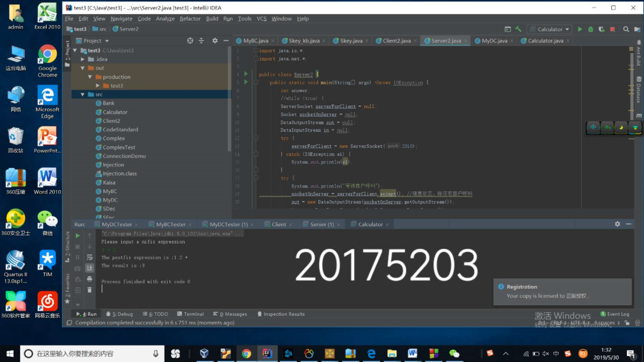Screen dimensions: 644x362
Task: Click the run anything icon beside hammer
Action: (508, 29)
